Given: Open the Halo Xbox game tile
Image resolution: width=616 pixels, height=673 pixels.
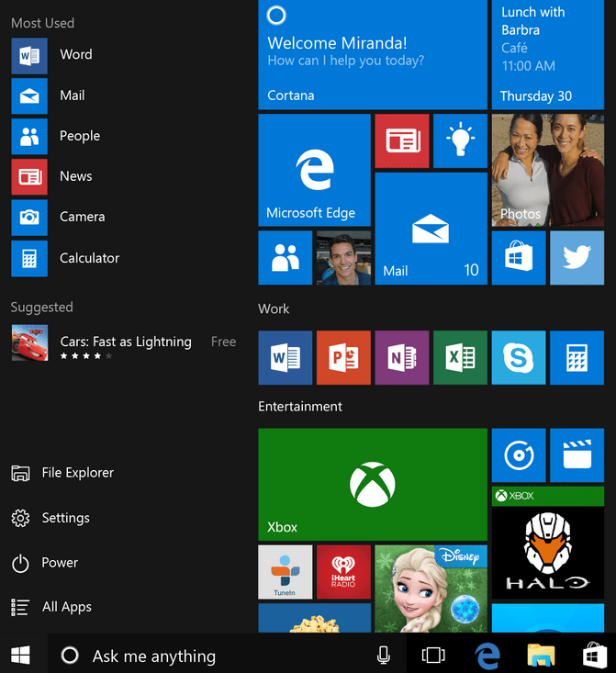Looking at the screenshot, I should 548,543.
